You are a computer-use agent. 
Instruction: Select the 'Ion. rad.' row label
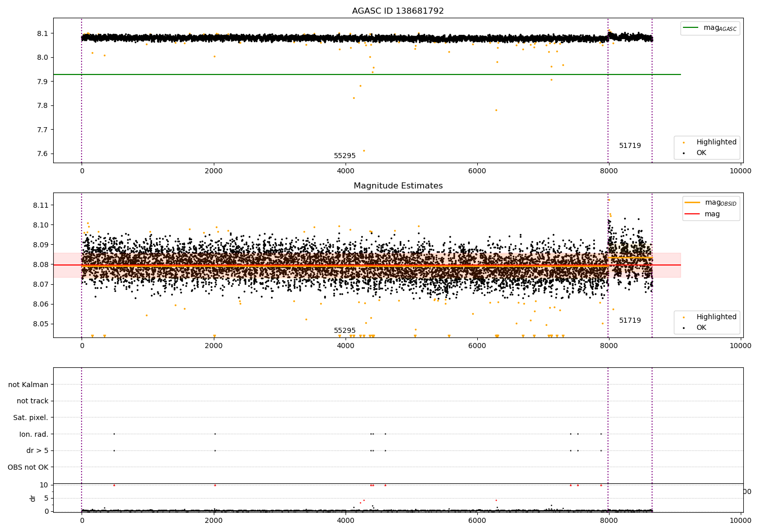pyautogui.click(x=33, y=434)
